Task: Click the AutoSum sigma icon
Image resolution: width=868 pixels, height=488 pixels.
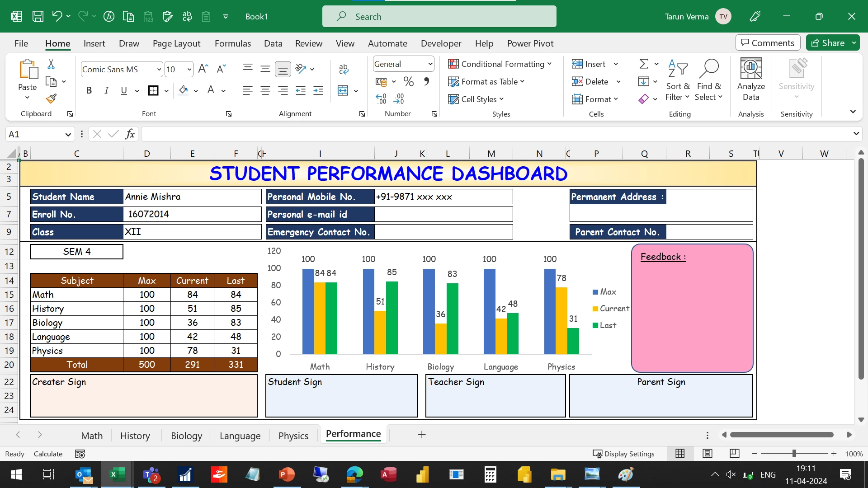Action: tap(644, 64)
